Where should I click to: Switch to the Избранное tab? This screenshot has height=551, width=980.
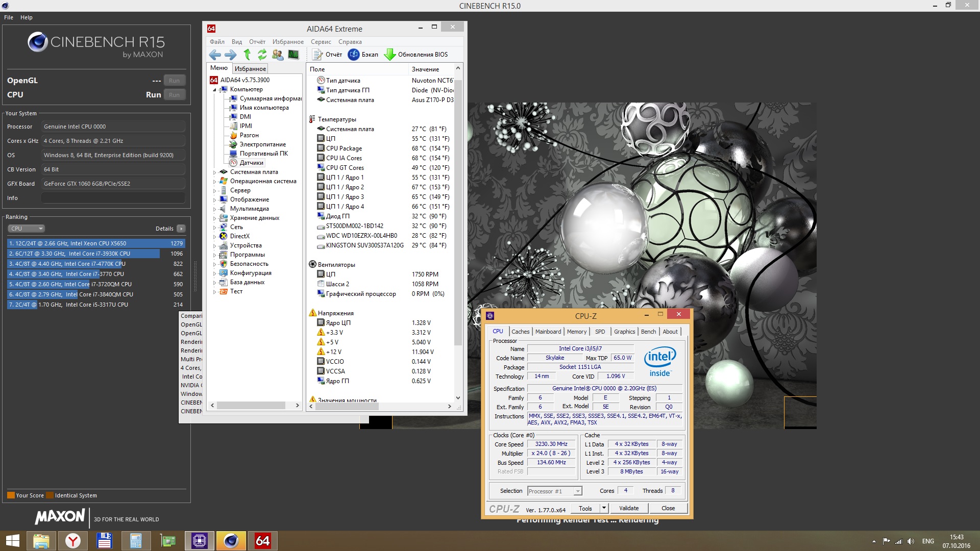pyautogui.click(x=250, y=68)
